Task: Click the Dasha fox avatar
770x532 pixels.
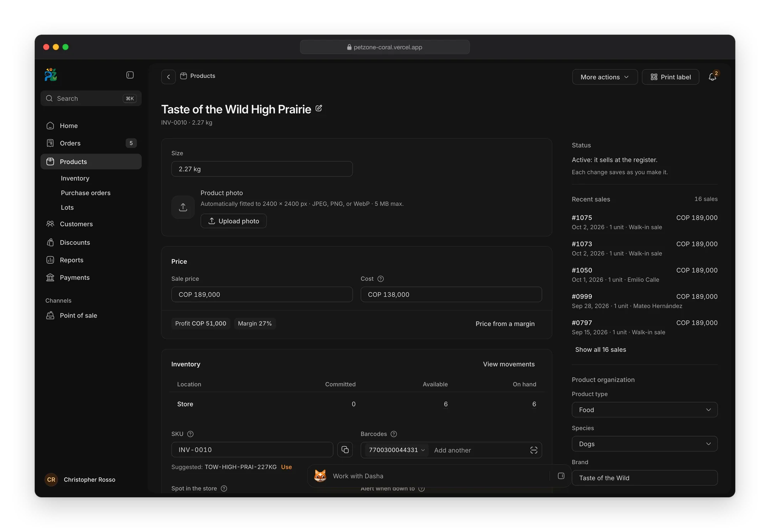Action: pos(320,476)
